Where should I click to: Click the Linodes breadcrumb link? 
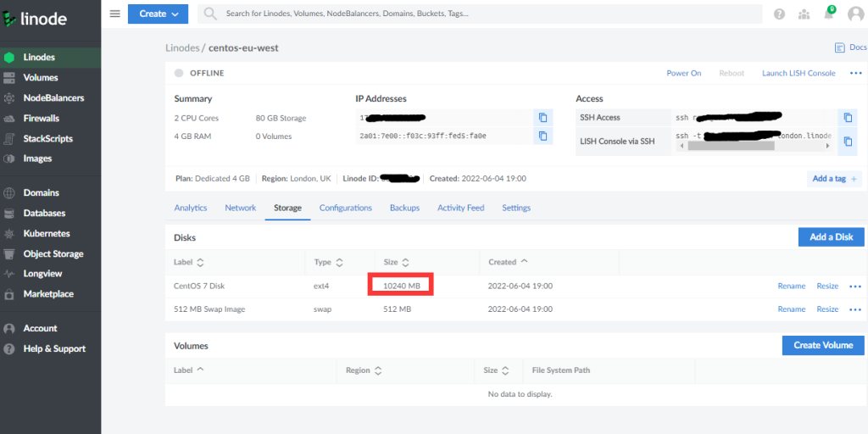point(182,48)
